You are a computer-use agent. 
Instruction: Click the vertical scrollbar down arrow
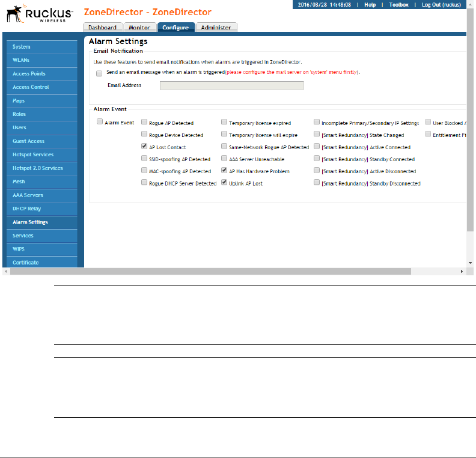(x=470, y=263)
